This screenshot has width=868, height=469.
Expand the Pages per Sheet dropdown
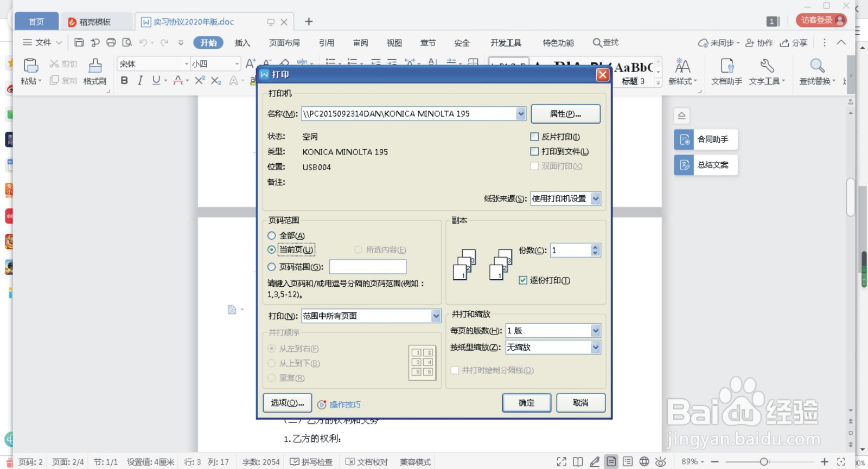point(596,331)
